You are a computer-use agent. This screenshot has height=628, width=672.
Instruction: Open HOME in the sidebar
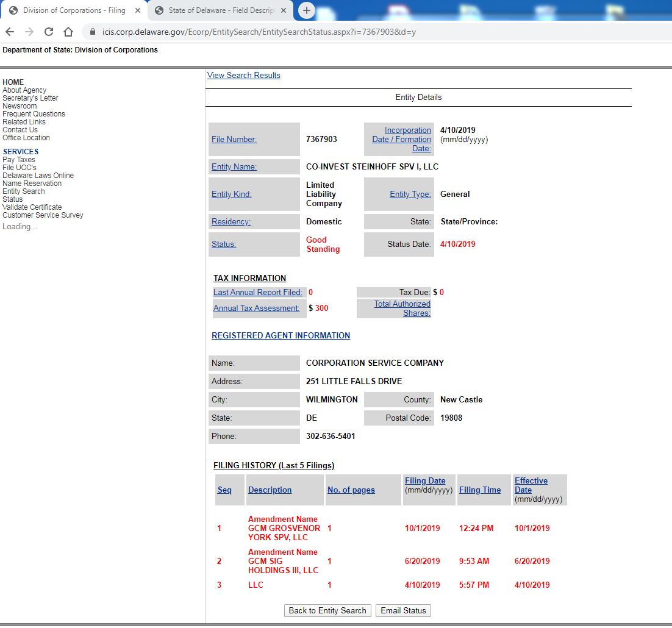[13, 82]
